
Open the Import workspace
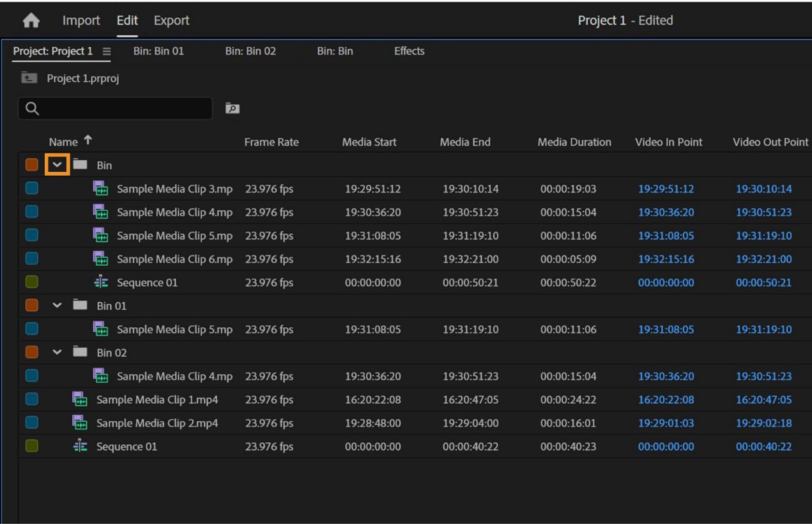(x=81, y=20)
